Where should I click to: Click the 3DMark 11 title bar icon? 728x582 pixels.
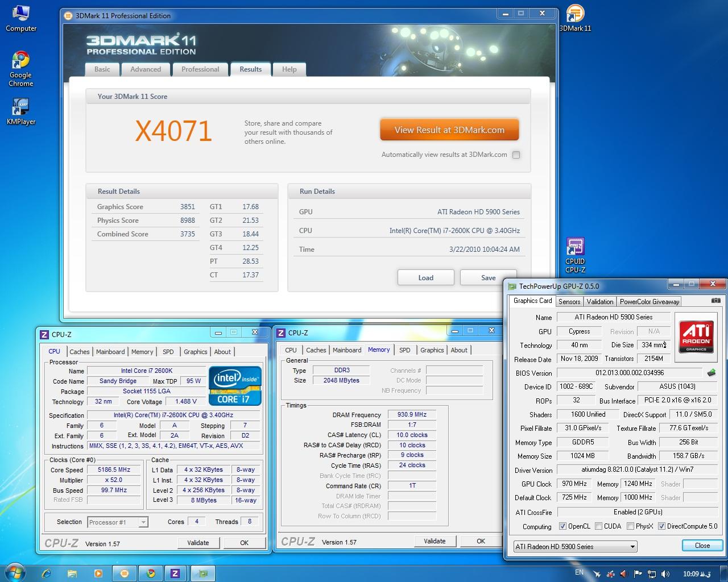pos(68,16)
